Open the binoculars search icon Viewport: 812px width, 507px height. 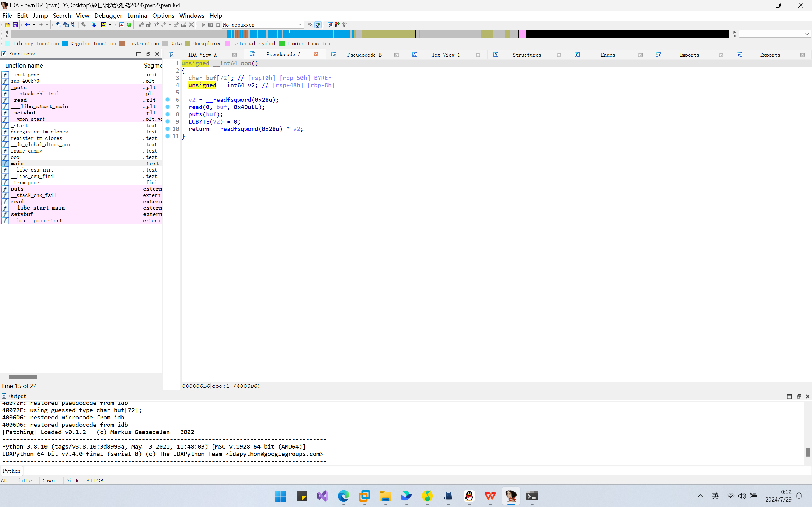tap(58, 25)
